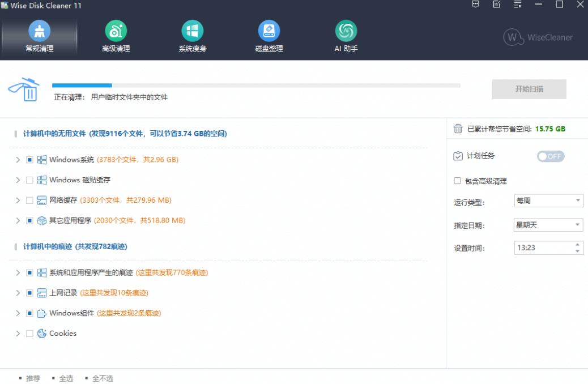This screenshot has width=588, height=384.
Task: Click the 全不选 link
Action: pyautogui.click(x=103, y=378)
